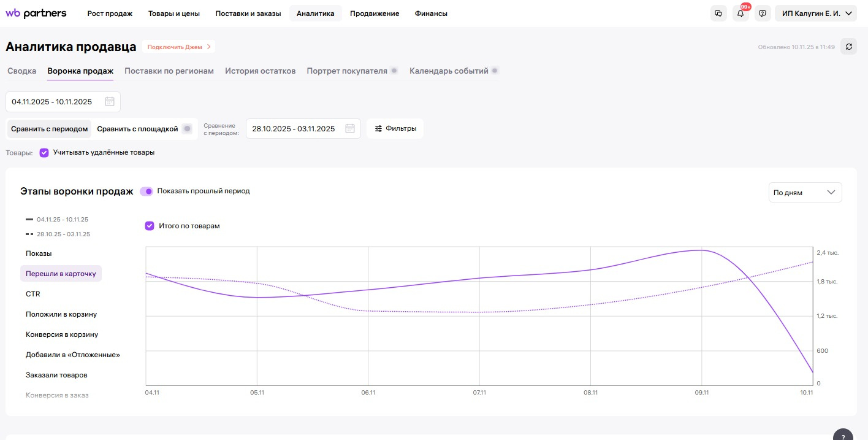Uncheck "Учитывать удалённые товары" checkbox

[44, 153]
